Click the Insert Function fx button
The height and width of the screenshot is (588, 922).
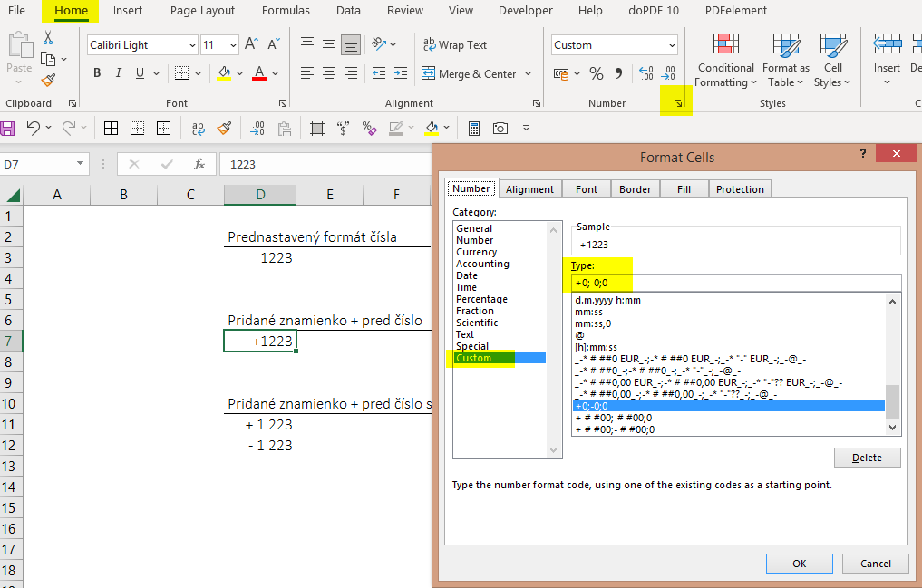click(x=199, y=165)
